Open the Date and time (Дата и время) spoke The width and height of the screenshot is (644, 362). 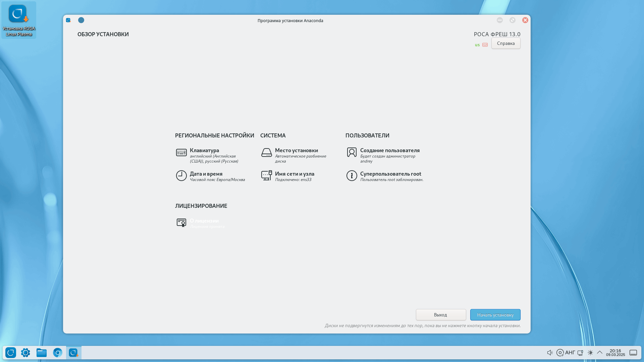point(206,174)
